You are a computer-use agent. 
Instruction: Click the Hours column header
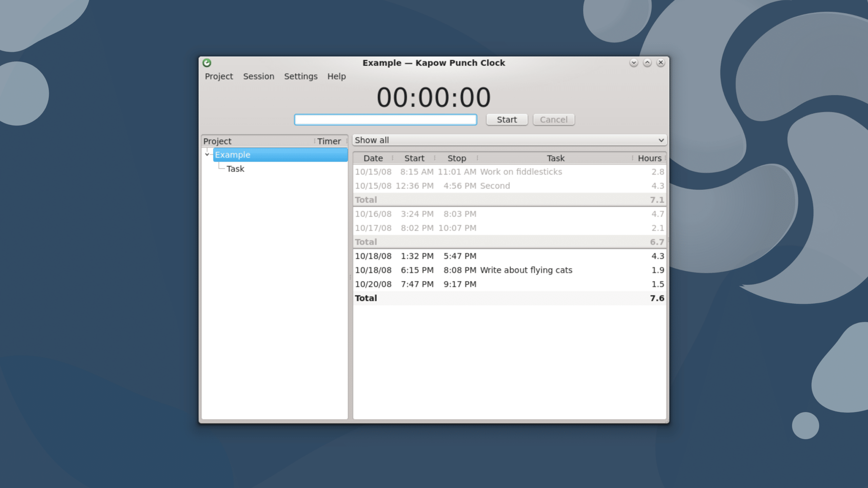point(650,158)
